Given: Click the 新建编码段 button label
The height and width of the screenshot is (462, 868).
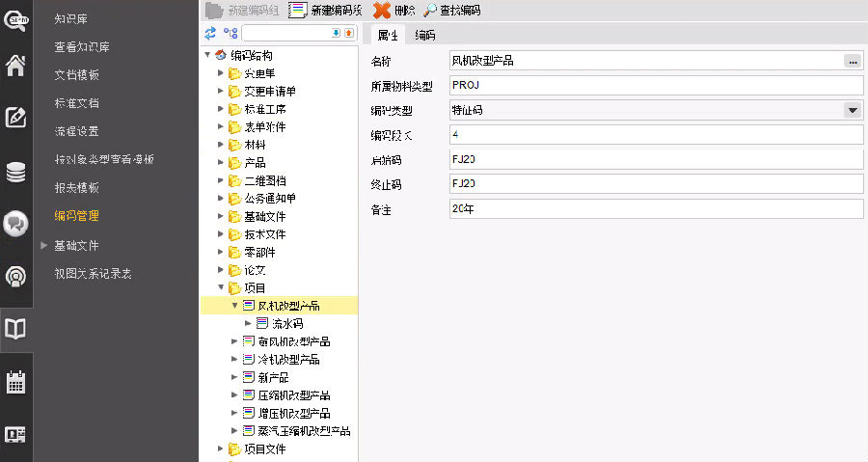Looking at the screenshot, I should click(x=337, y=10).
